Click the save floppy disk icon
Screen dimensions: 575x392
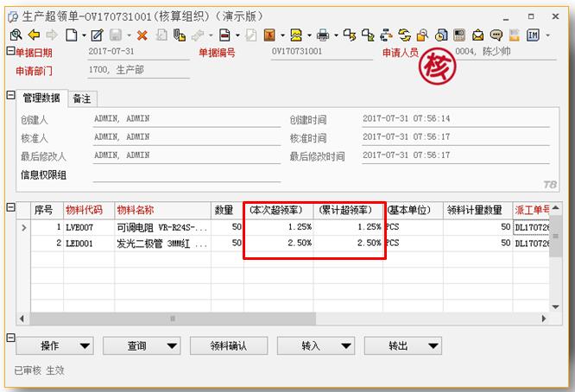(116, 35)
